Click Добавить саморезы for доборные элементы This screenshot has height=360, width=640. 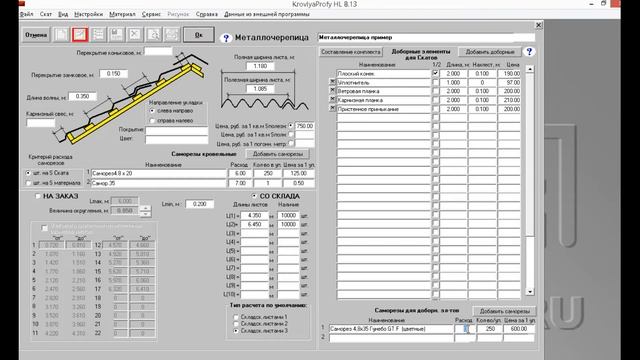tap(504, 311)
